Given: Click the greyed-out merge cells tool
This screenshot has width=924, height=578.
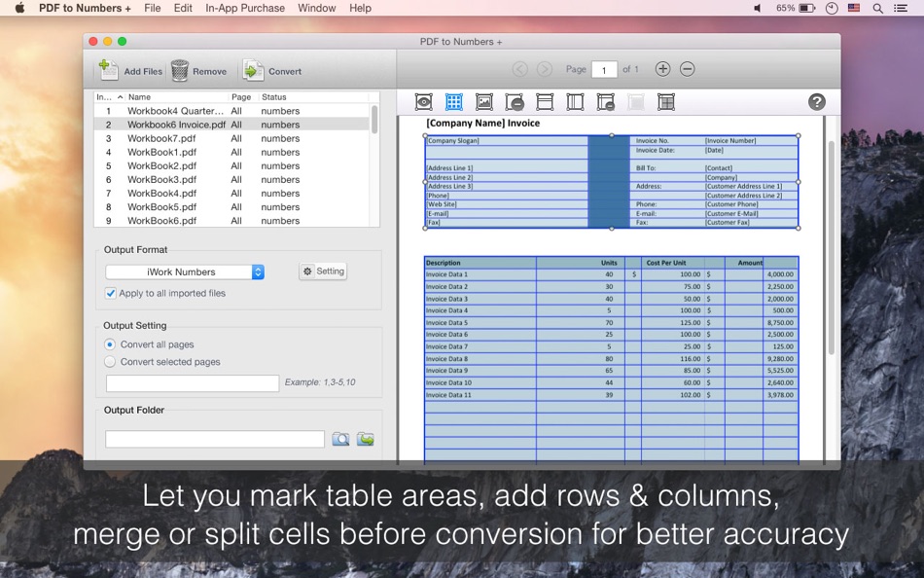Looking at the screenshot, I should pos(635,102).
